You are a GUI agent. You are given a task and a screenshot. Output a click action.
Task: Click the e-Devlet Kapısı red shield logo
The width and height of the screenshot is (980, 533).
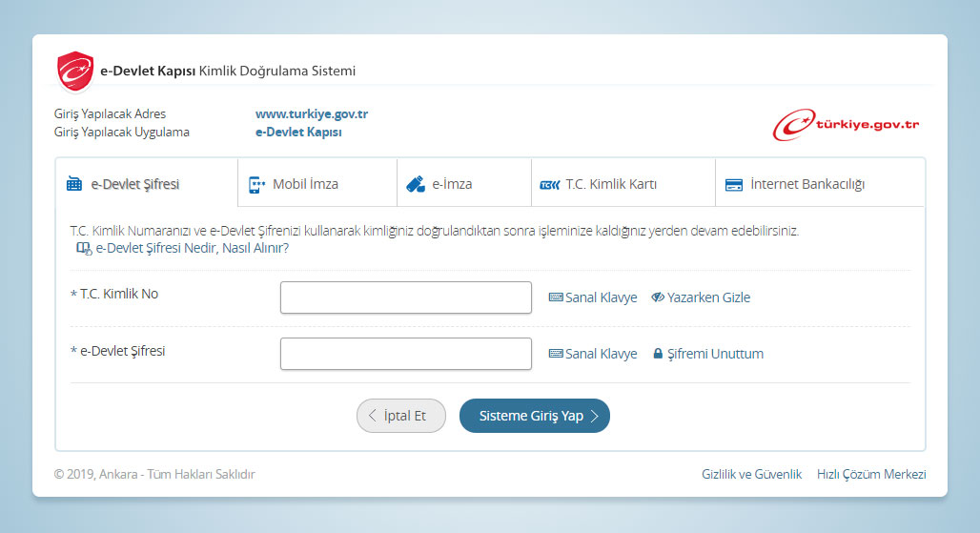pyautogui.click(x=75, y=72)
